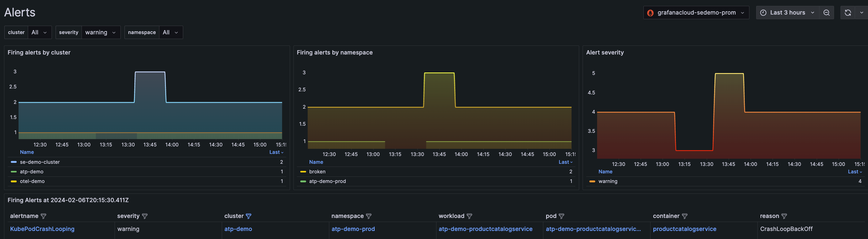Open the grafanacloud-sedemo-prom data source picker
This screenshot has height=239, width=868.
(x=696, y=12)
